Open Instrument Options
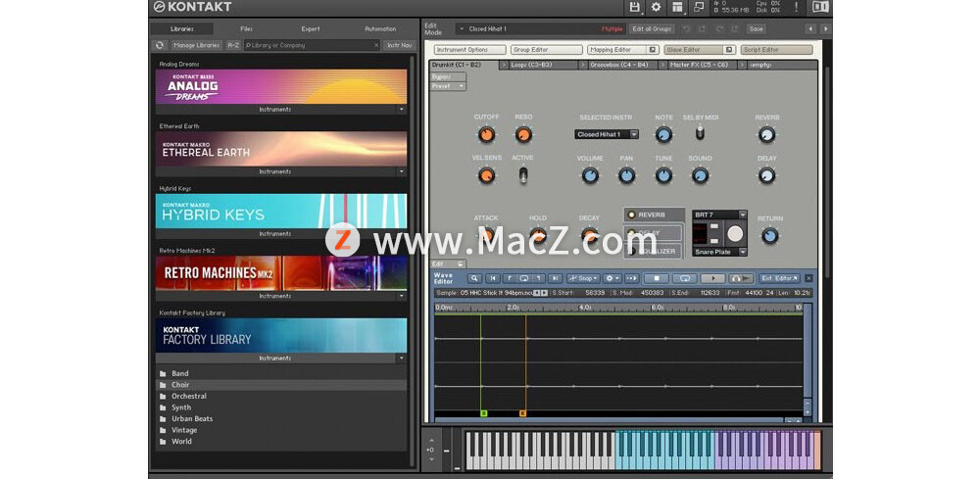 pyautogui.click(x=470, y=49)
